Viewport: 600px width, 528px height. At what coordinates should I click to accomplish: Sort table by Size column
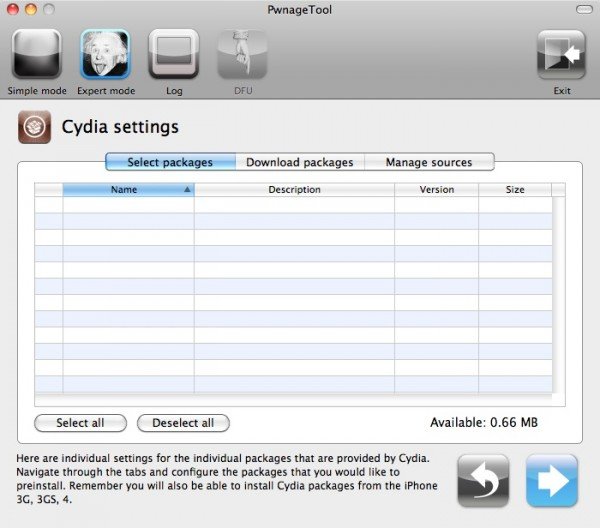coord(515,189)
